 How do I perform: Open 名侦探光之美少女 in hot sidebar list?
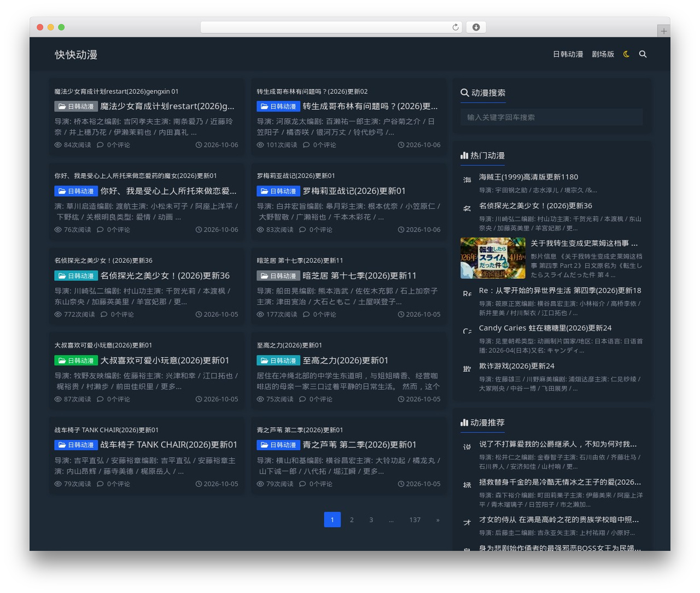tap(535, 206)
